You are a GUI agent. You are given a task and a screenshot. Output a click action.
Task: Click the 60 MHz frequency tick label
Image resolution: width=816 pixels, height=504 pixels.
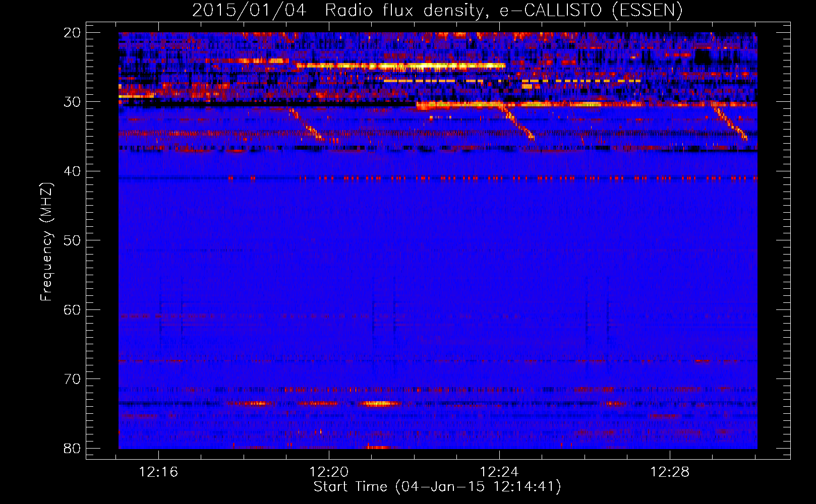72,310
